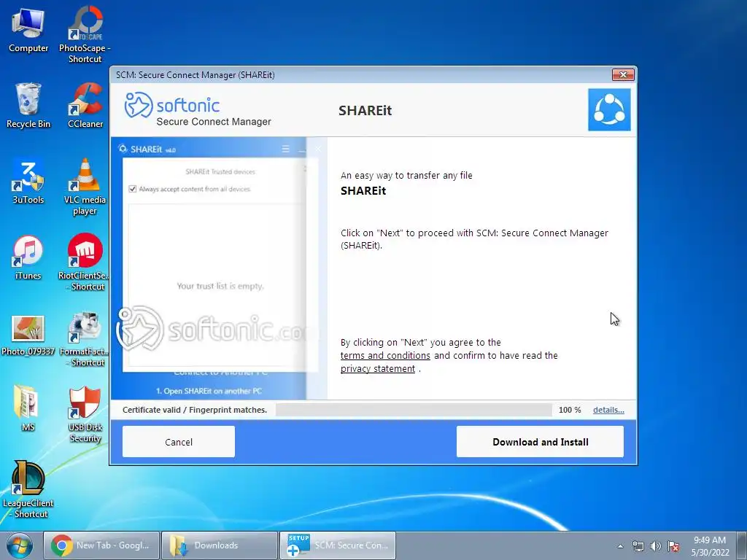Click 'An easy way to transfer any file' text
Viewport: 747px width, 560px height.
click(406, 176)
